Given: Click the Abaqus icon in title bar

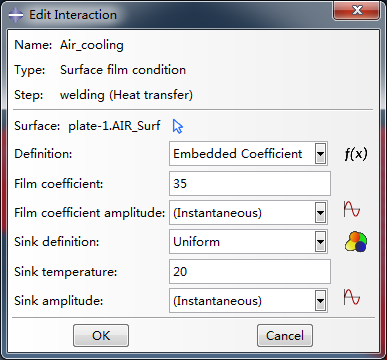Looking at the screenshot, I should (16, 15).
